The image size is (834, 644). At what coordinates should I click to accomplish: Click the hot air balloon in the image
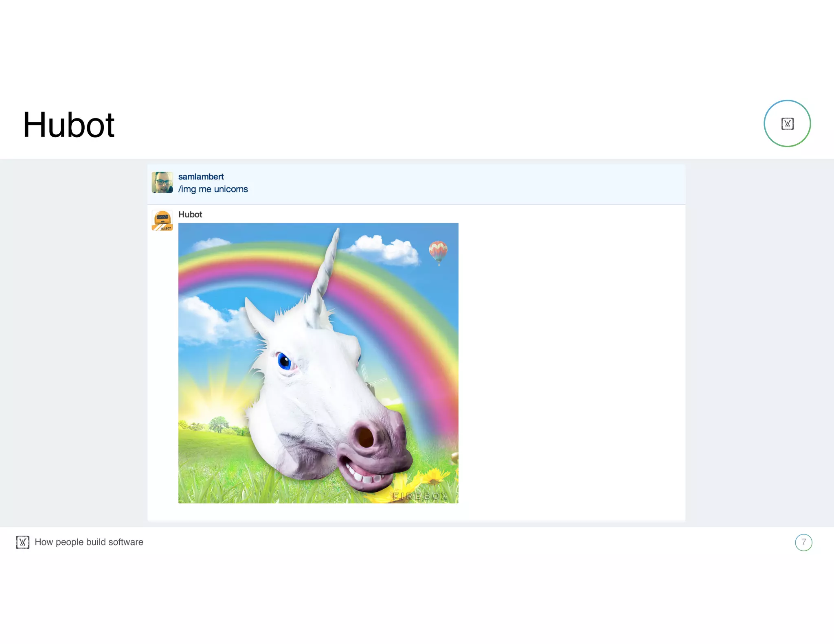click(x=438, y=252)
